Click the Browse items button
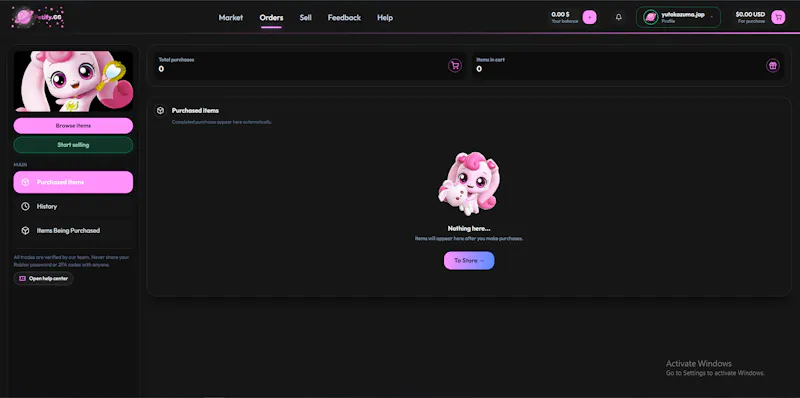 coord(73,126)
